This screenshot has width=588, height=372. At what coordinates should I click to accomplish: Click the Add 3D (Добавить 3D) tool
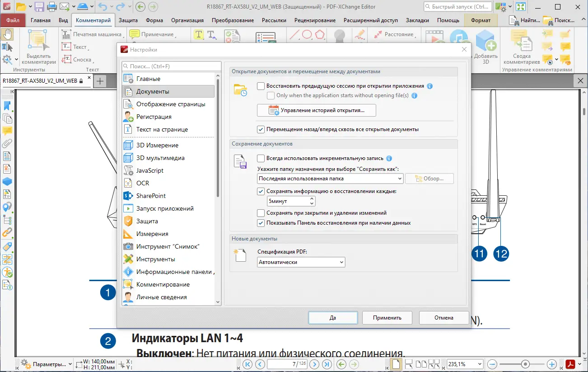[486, 47]
